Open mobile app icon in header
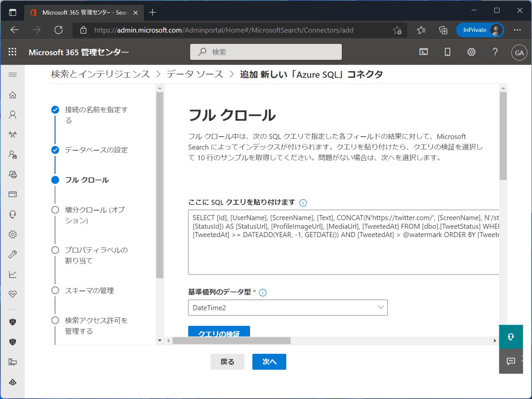 click(x=447, y=52)
